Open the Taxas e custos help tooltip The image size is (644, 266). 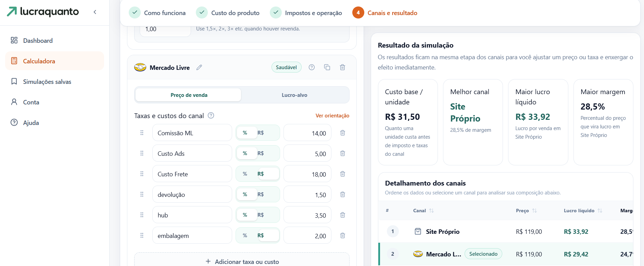pos(211,115)
